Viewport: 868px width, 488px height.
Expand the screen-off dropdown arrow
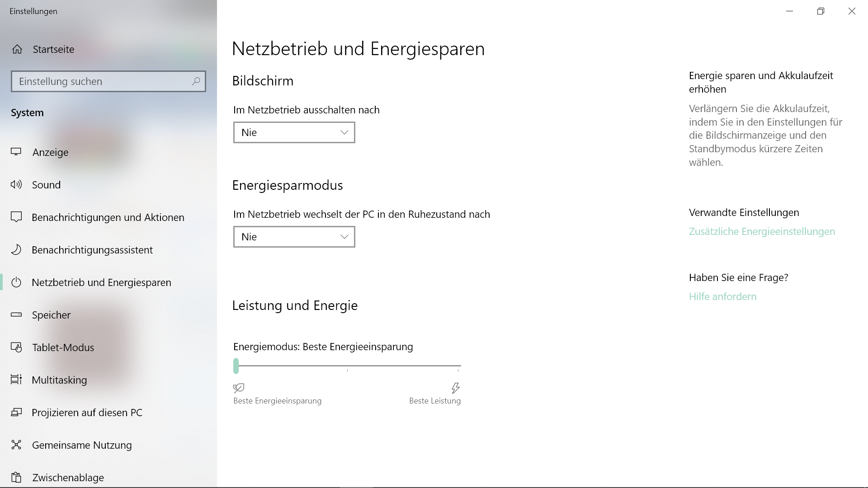tap(344, 132)
